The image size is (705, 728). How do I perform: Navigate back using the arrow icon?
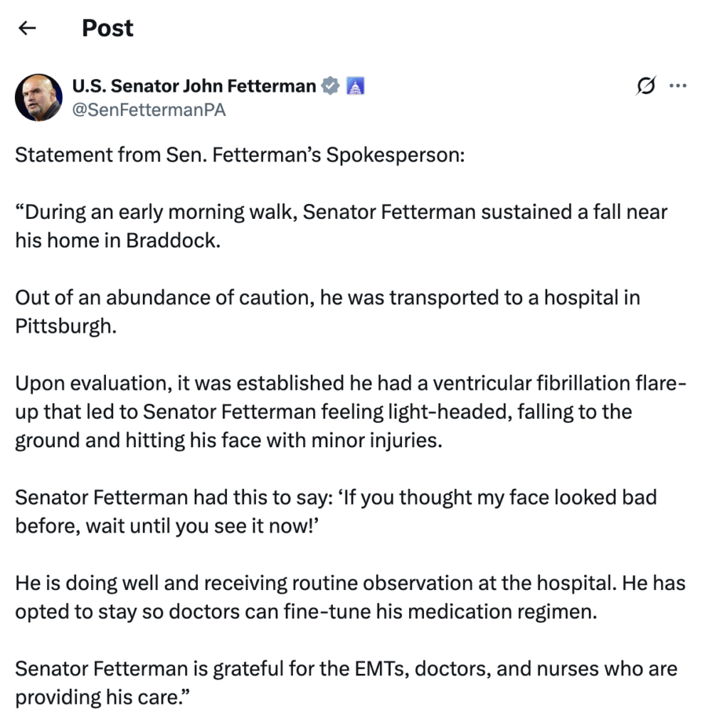[26, 27]
